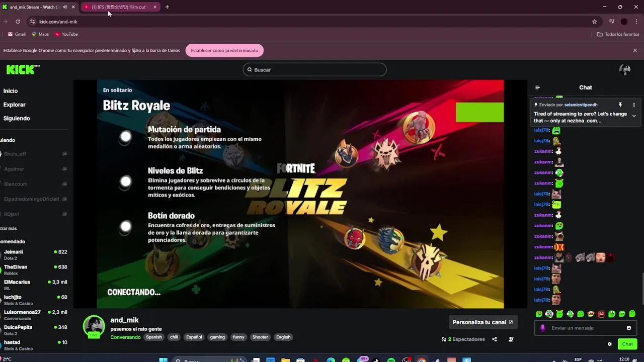Expand the pinned message with the chevron
The width and height of the screenshot is (644, 362).
pyautogui.click(x=634, y=116)
